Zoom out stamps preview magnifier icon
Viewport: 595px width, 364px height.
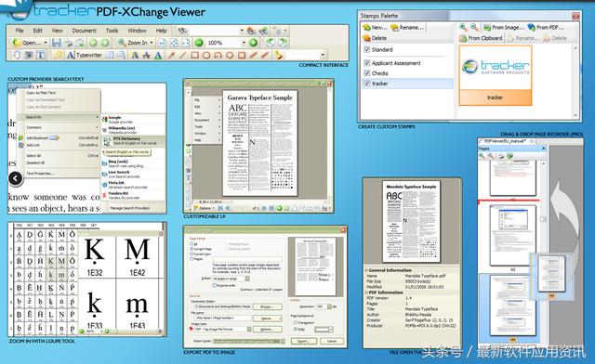pos(474,27)
